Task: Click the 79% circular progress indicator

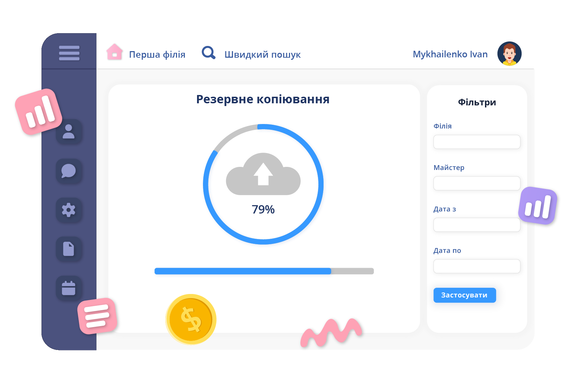Action: coord(263,209)
